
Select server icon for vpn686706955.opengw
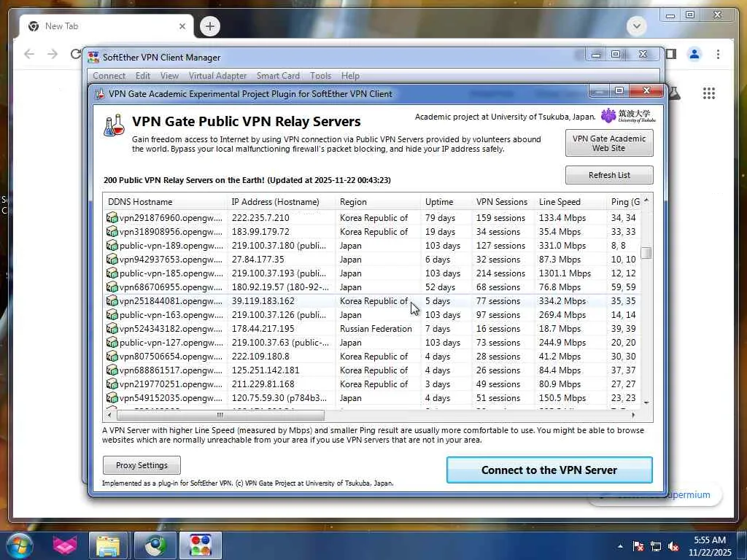coord(112,287)
